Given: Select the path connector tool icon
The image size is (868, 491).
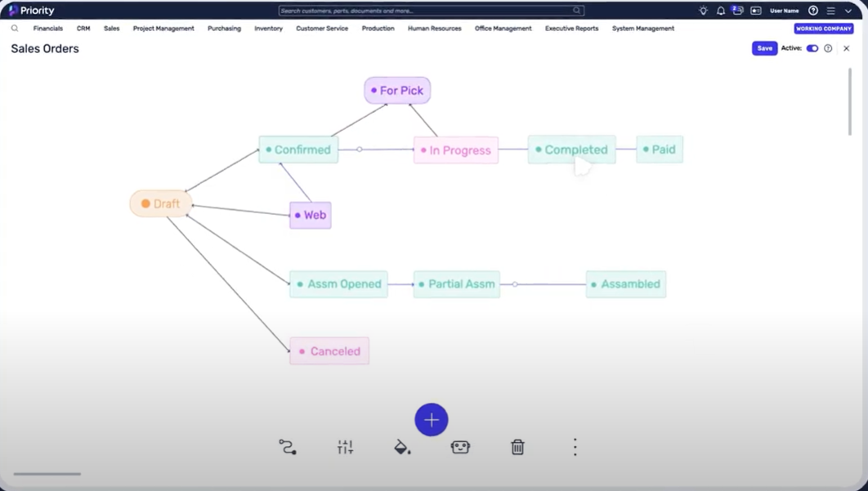Looking at the screenshot, I should [288, 447].
